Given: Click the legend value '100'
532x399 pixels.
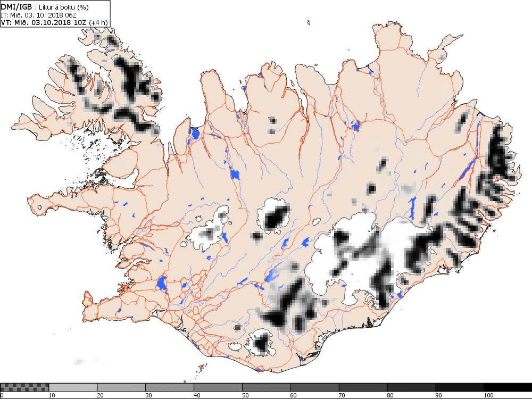Looking at the screenshot, I should (488, 395).
